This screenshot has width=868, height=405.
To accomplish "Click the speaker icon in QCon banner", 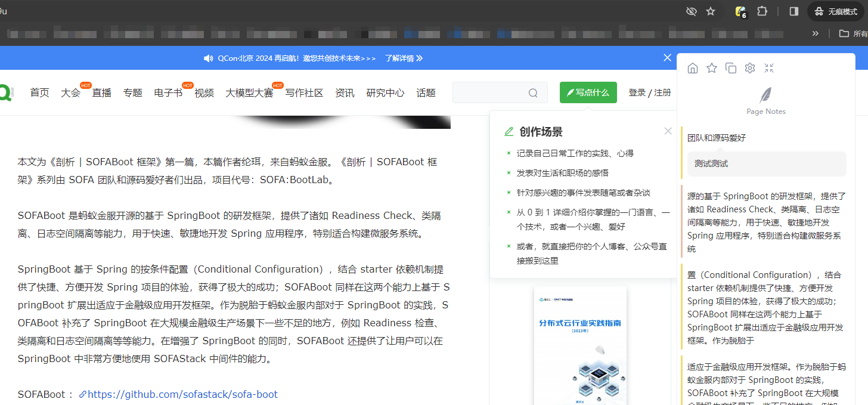I will 208,58.
